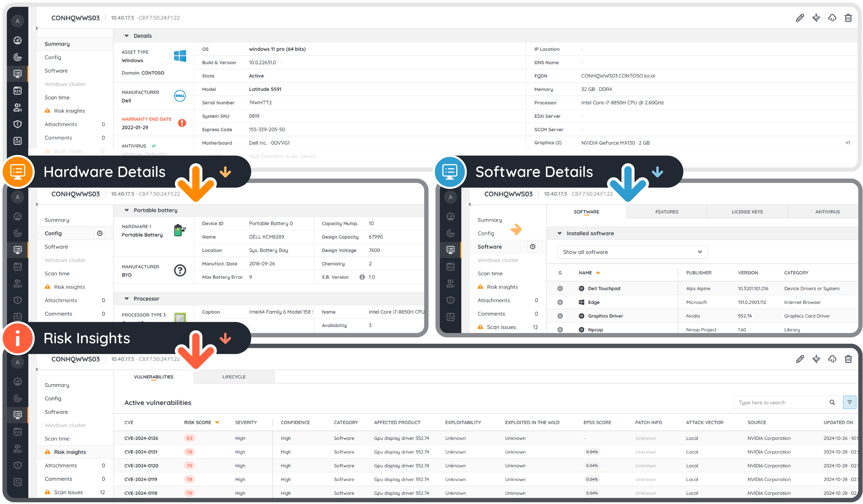The width and height of the screenshot is (863, 504).
Task: Click the pencil edit icon at top right
Action: pos(800,18)
